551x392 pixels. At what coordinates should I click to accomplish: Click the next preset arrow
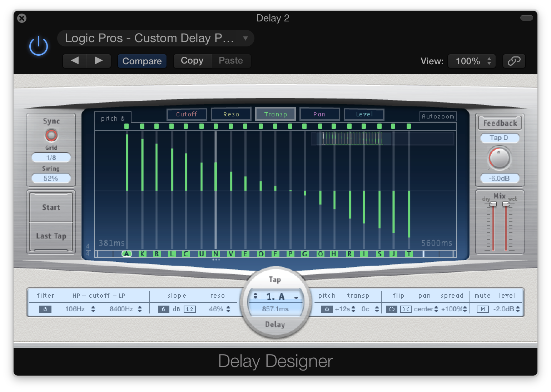pyautogui.click(x=99, y=61)
